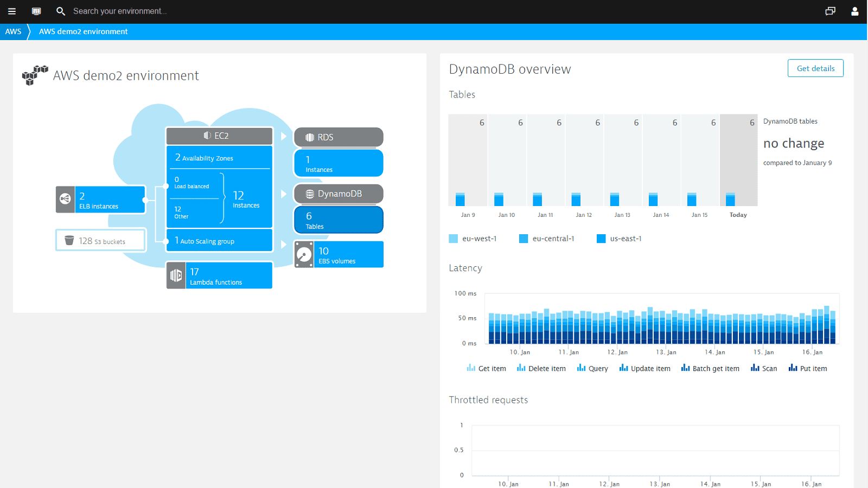Click the AWS cubes logo icon

pyautogui.click(x=35, y=75)
